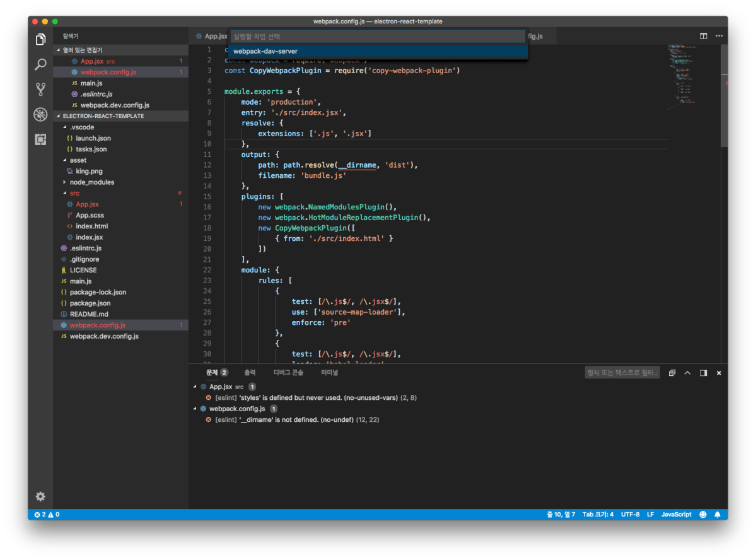756x560 pixels.
Task: Change LF end of line sequence
Action: coord(651,515)
